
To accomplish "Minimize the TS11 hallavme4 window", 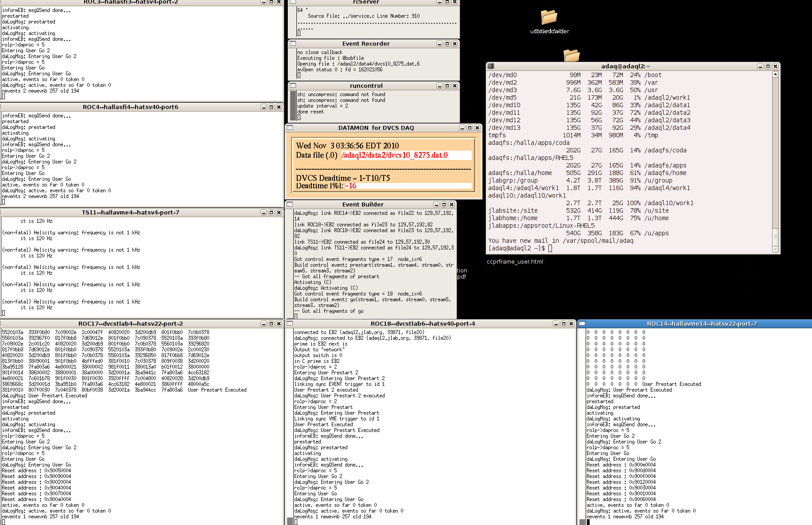I will [x=264, y=212].
